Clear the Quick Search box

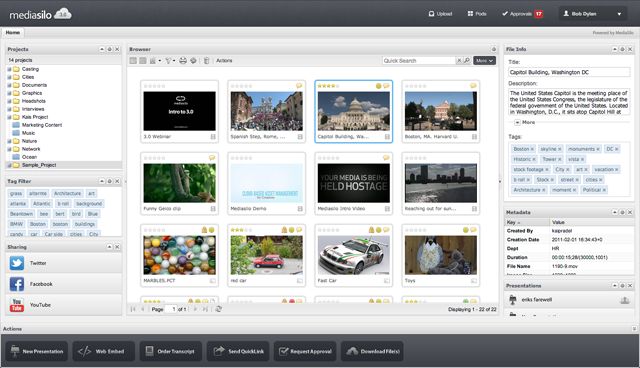459,61
